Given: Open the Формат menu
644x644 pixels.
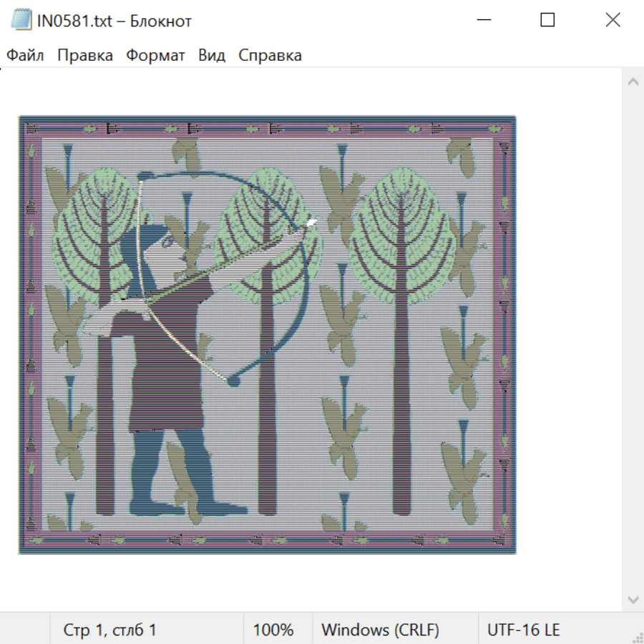Looking at the screenshot, I should 155,56.
